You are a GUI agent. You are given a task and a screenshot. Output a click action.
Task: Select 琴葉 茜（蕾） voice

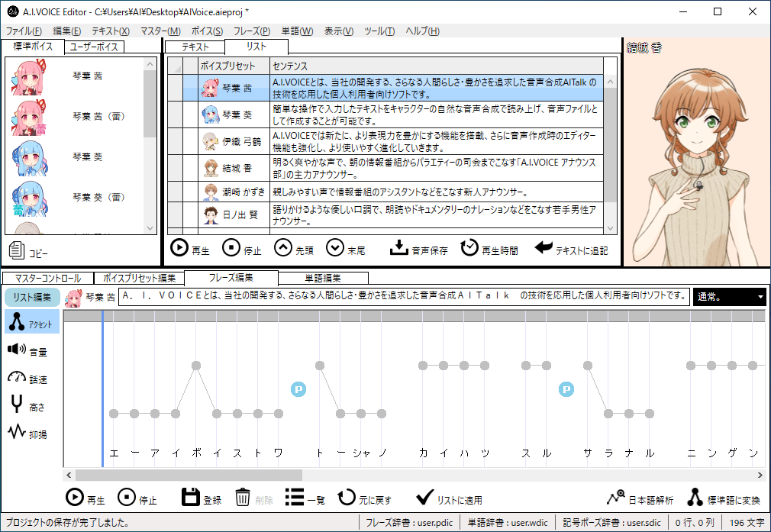(x=76, y=117)
